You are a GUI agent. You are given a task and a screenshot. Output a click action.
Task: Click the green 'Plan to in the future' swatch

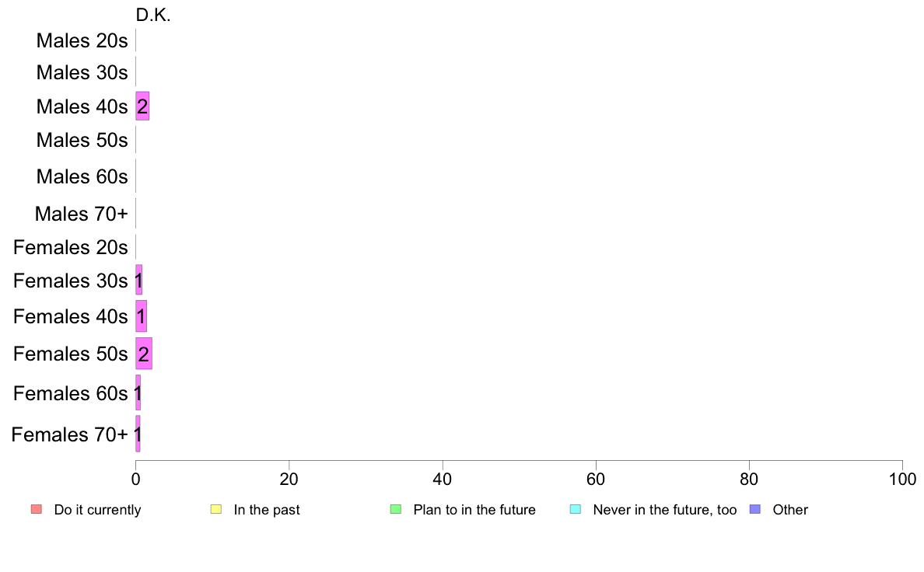click(396, 509)
